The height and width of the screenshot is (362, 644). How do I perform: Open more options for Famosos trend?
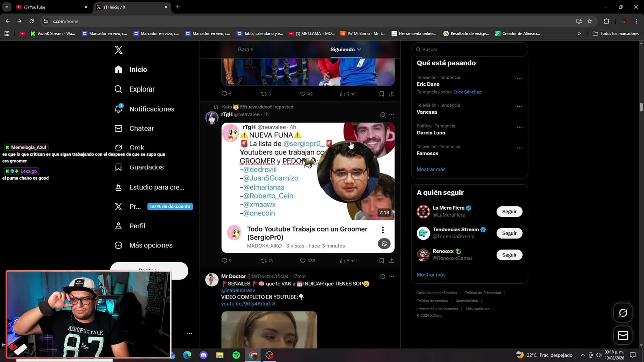tap(519, 148)
